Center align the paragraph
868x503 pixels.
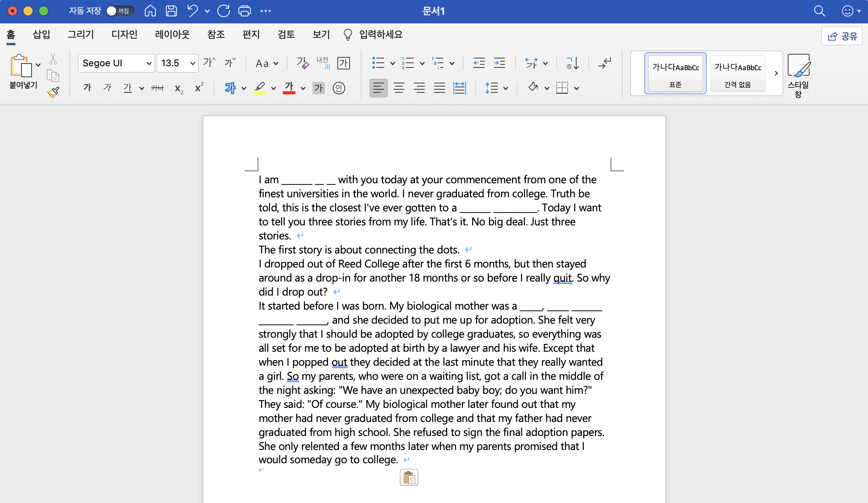pos(399,88)
